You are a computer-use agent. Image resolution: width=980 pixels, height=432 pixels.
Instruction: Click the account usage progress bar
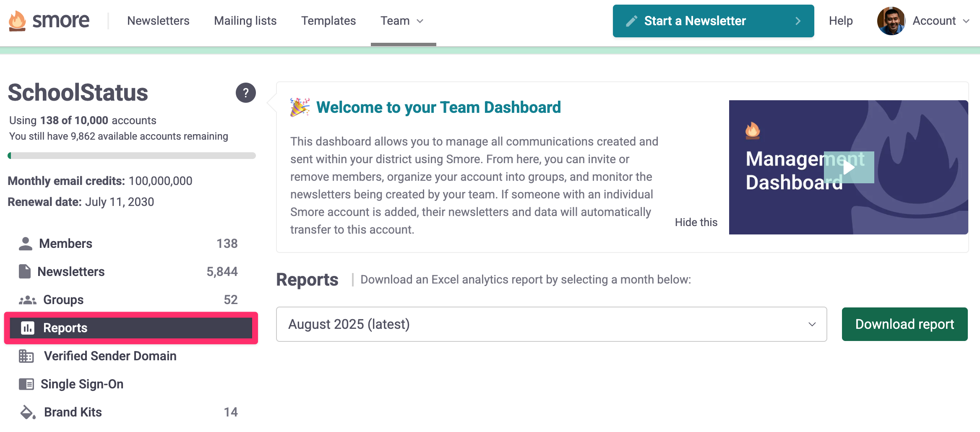point(132,156)
